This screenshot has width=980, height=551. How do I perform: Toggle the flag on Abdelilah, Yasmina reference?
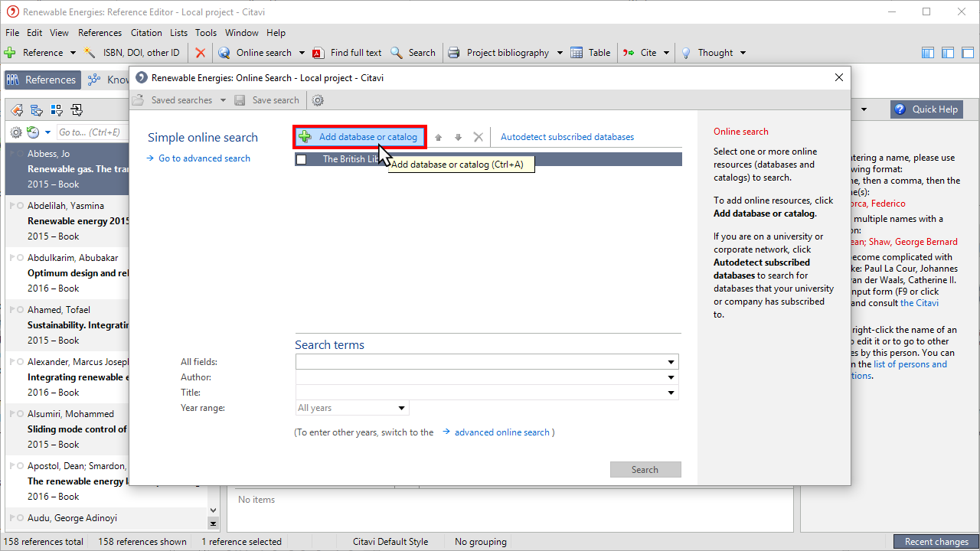[x=12, y=206]
